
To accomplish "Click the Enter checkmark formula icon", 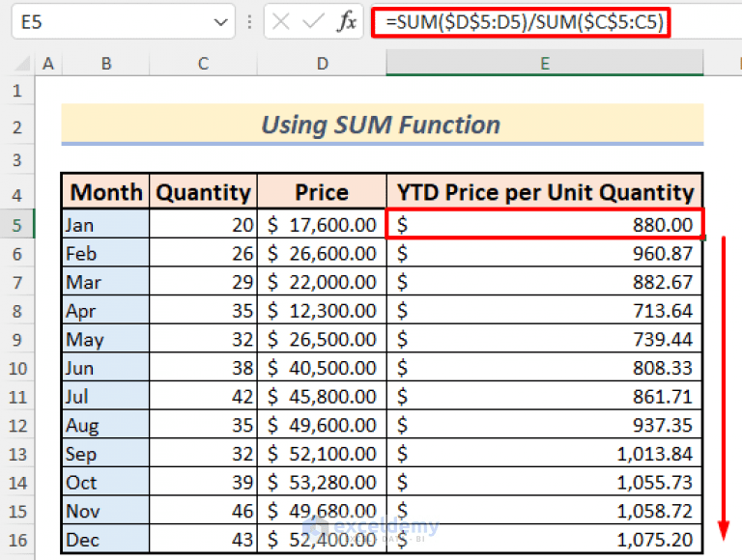I will 313,22.
